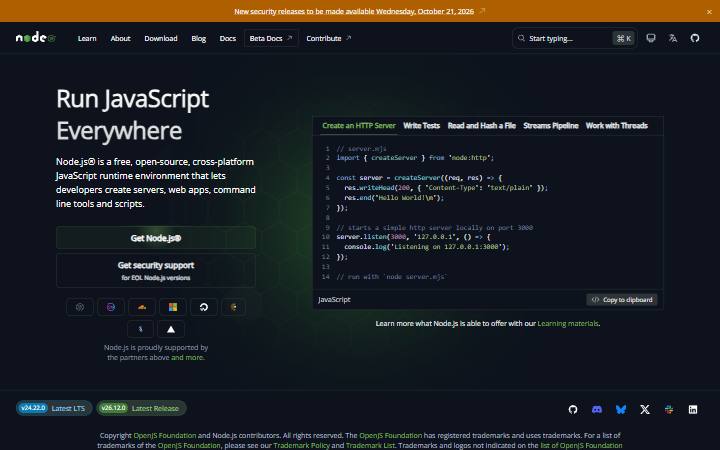Image resolution: width=720 pixels, height=450 pixels.
Task: Switch to the Streams Pipeline tab
Action: pyautogui.click(x=551, y=126)
